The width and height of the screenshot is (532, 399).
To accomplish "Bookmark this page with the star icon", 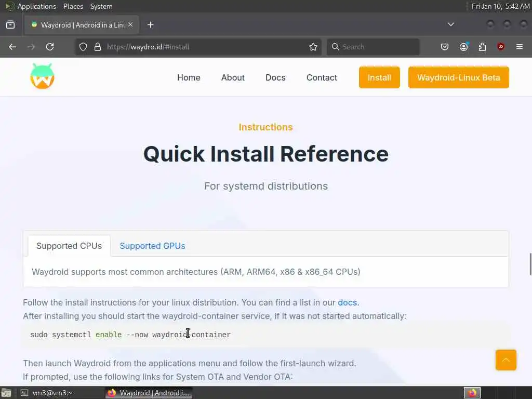I will (313, 47).
